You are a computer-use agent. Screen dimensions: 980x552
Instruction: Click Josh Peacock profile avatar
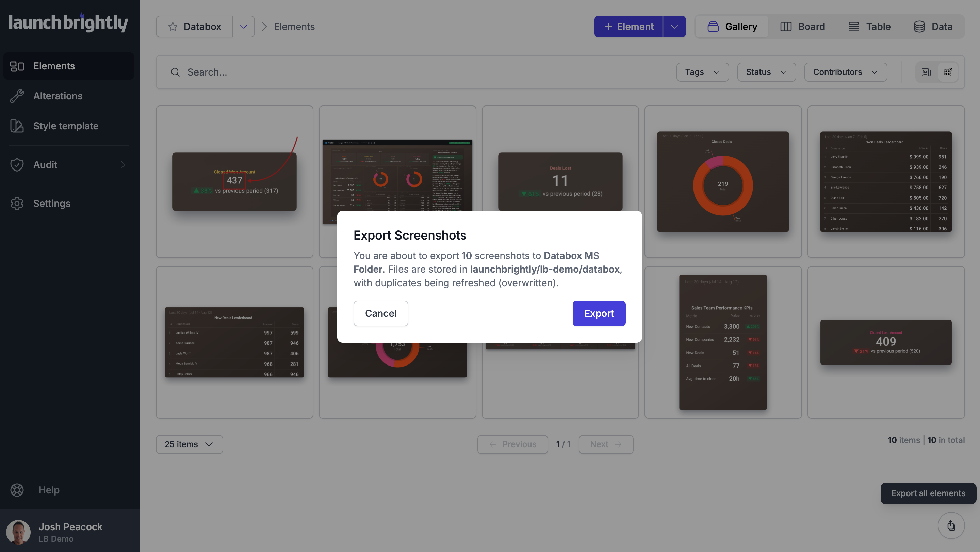point(18,532)
